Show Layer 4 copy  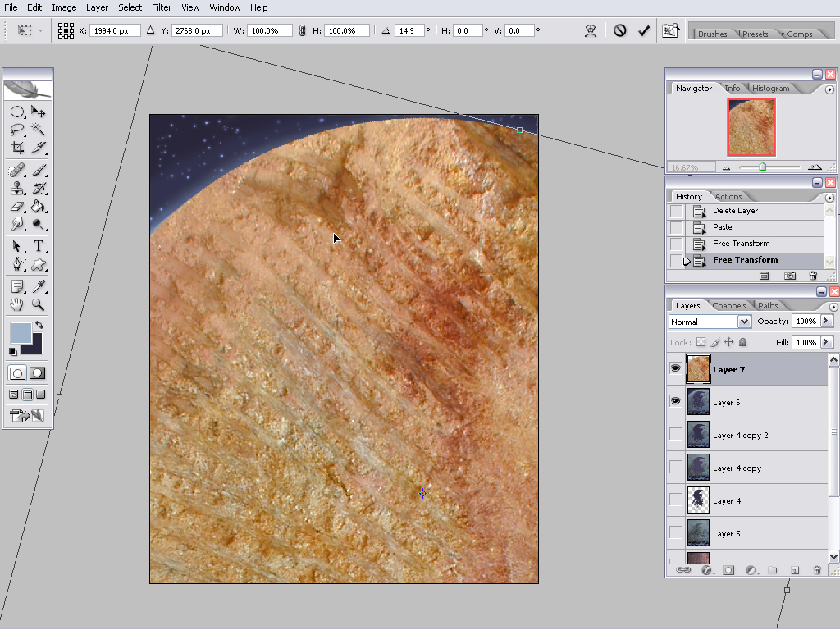coord(676,467)
